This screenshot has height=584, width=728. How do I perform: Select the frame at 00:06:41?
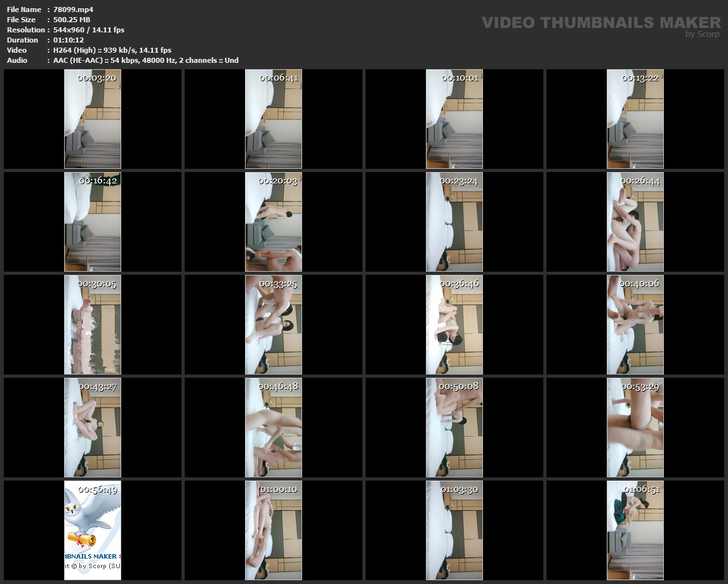(274, 119)
